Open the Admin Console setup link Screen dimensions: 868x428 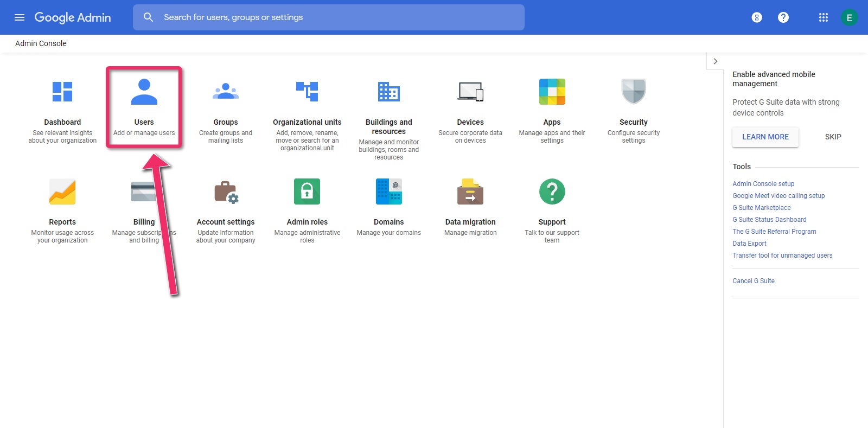point(763,184)
